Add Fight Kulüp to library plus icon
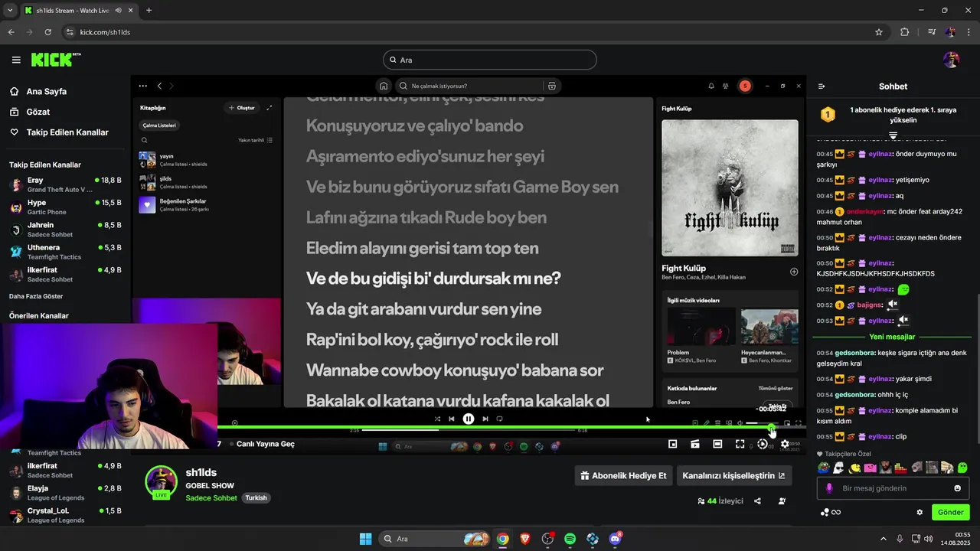This screenshot has width=980, height=551. [x=794, y=272]
